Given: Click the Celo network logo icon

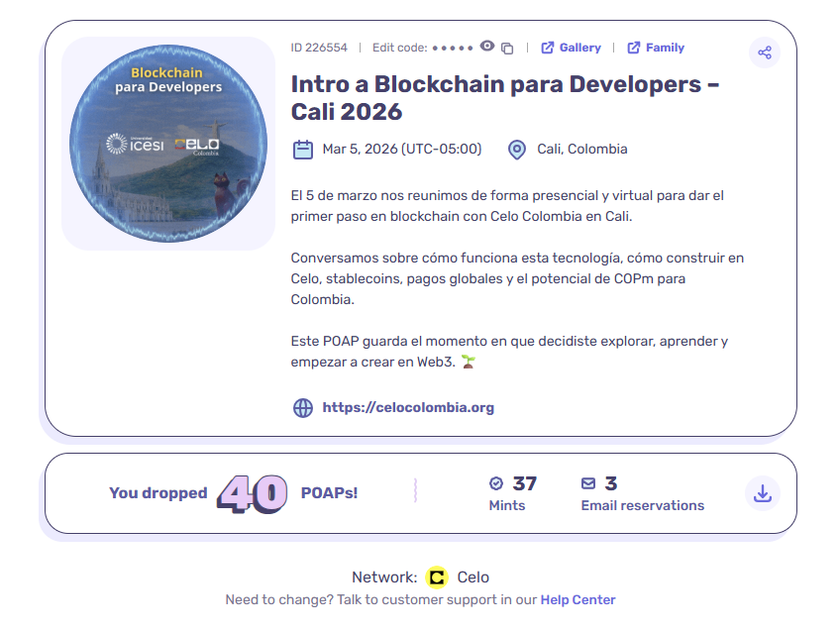Looking at the screenshot, I should click(437, 577).
